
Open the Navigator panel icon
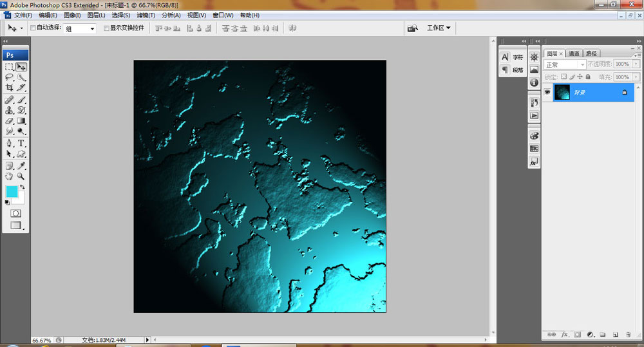click(534, 57)
